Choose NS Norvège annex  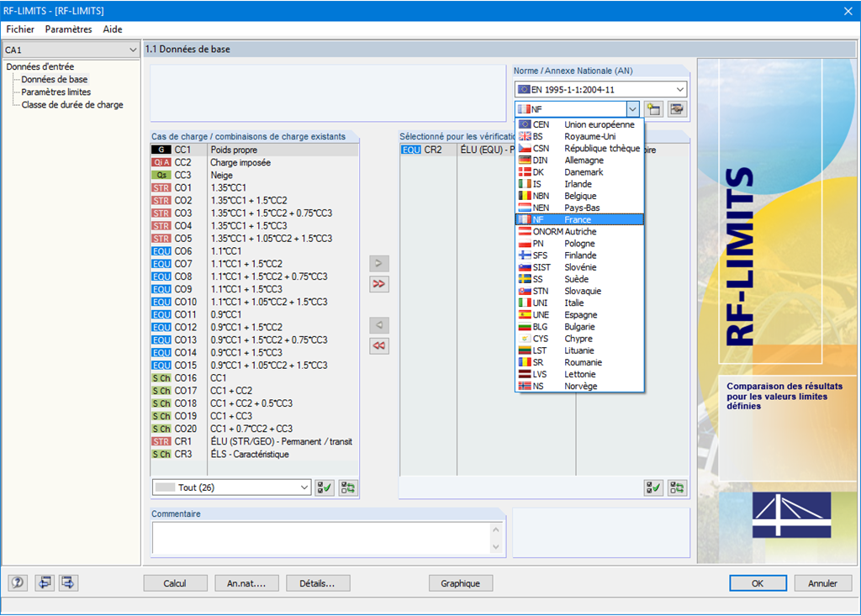(x=579, y=386)
